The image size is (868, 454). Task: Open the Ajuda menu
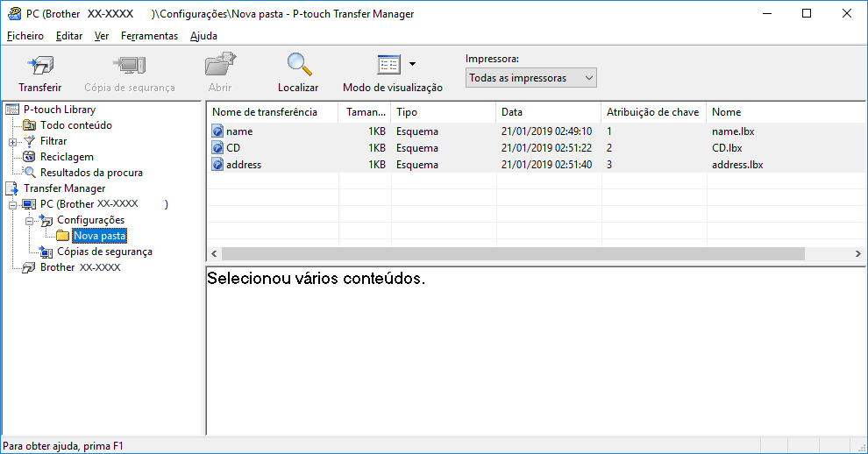coord(203,36)
